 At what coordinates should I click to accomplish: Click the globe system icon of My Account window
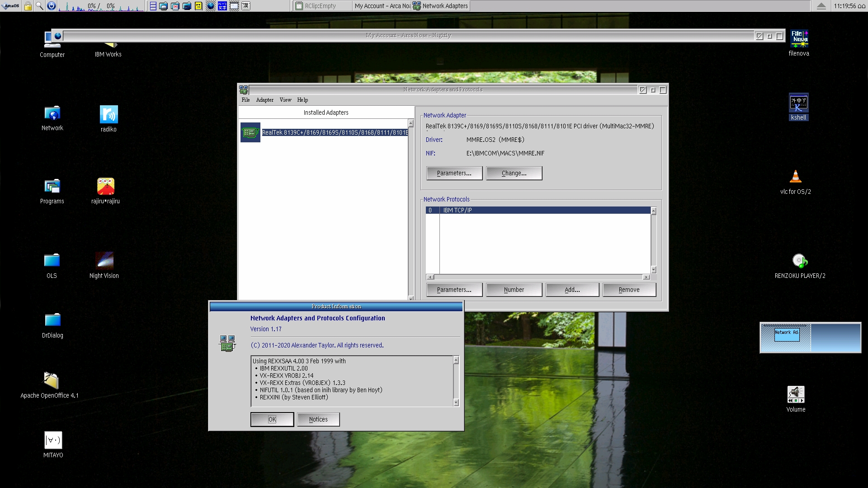point(57,36)
